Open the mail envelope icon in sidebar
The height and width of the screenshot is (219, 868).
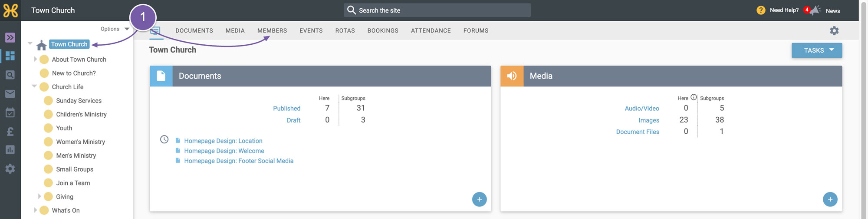pyautogui.click(x=10, y=94)
